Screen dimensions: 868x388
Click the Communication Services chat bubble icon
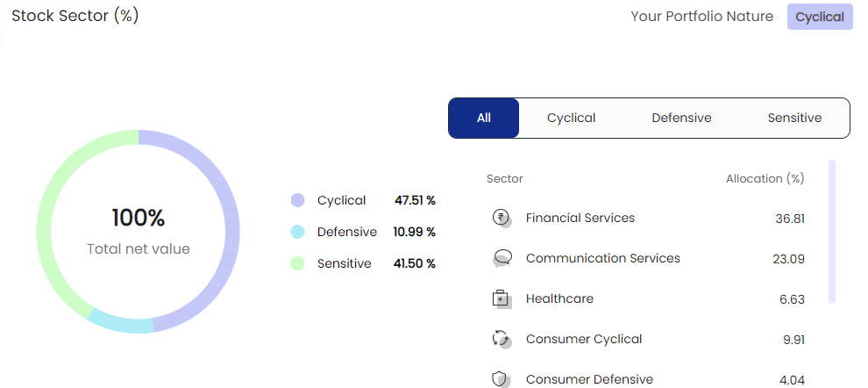click(502, 259)
